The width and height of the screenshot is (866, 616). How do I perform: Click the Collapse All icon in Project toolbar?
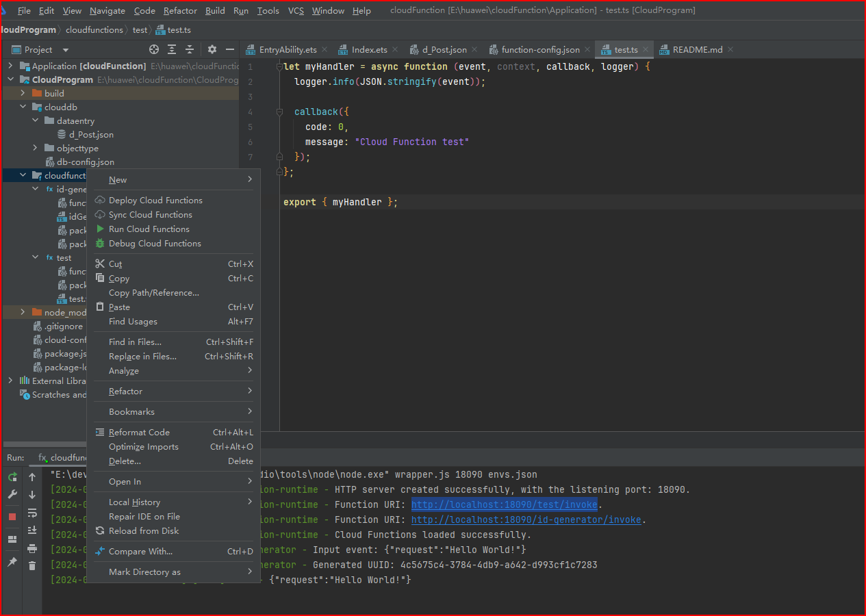[190, 49]
